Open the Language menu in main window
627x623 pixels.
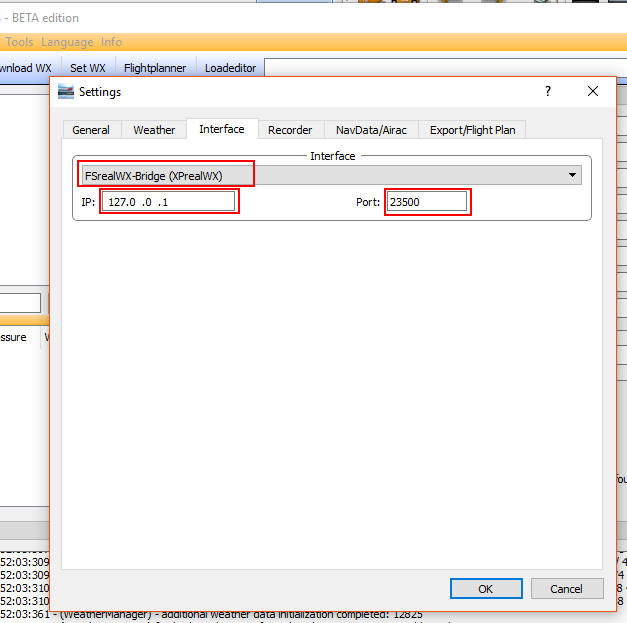tap(67, 42)
